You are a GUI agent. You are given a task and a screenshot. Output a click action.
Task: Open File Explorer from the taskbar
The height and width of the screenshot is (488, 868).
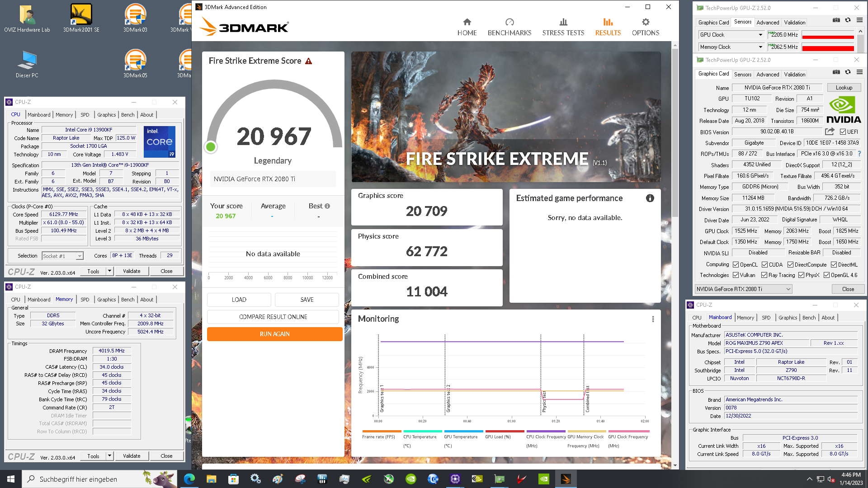(211, 479)
